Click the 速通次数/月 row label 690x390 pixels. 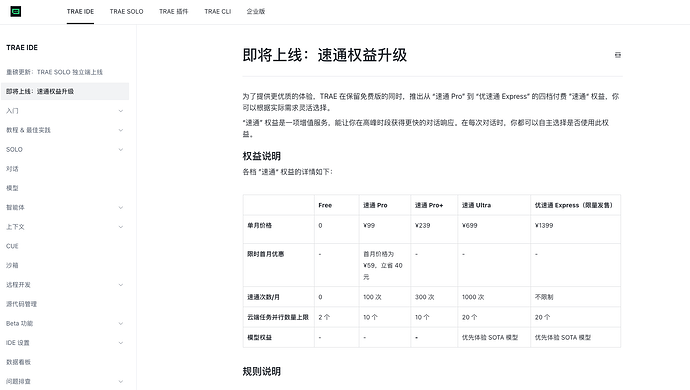point(263,297)
